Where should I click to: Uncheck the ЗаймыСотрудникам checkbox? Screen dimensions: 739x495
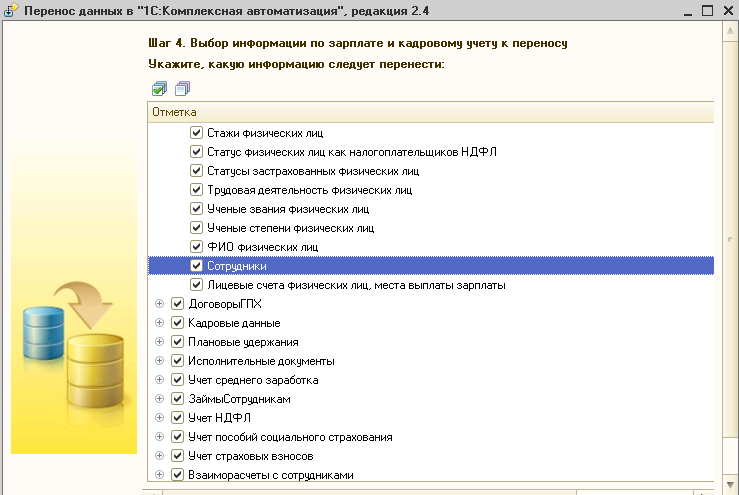tap(177, 398)
